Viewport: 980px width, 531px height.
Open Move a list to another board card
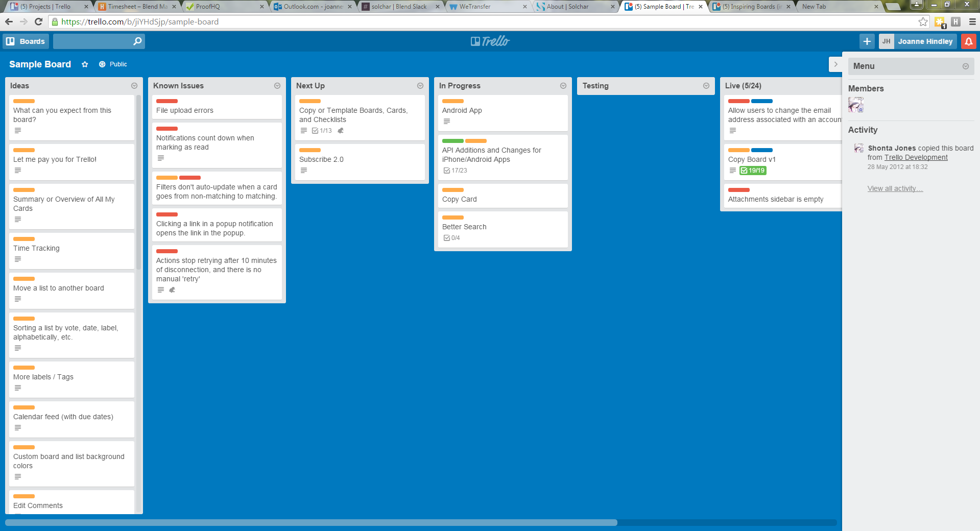tap(71, 291)
